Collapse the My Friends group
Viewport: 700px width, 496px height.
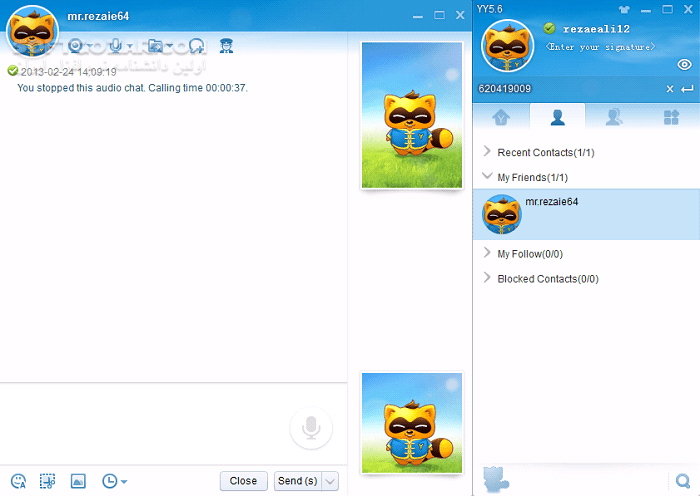tap(487, 177)
